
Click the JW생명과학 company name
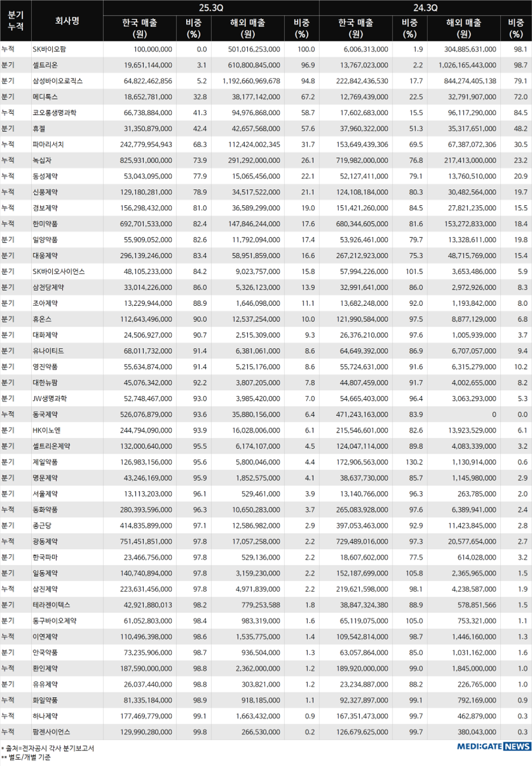(50, 398)
